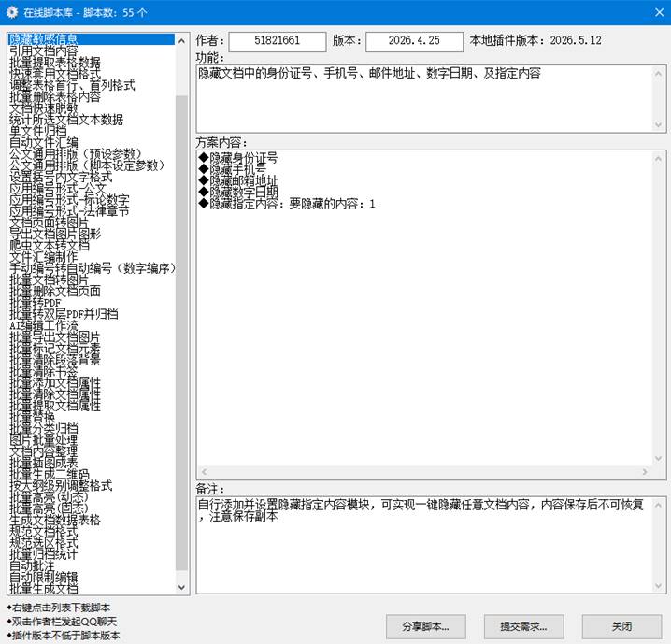The image size is (671, 644).
Task: Click the ◆隐藏身份证号 line in 方案内容
Action: click(238, 158)
